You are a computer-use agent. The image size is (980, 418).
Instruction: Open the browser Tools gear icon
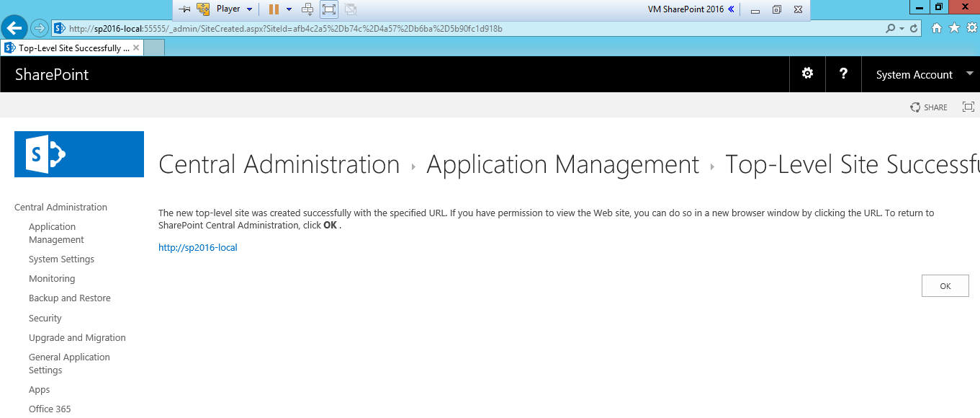pyautogui.click(x=971, y=28)
